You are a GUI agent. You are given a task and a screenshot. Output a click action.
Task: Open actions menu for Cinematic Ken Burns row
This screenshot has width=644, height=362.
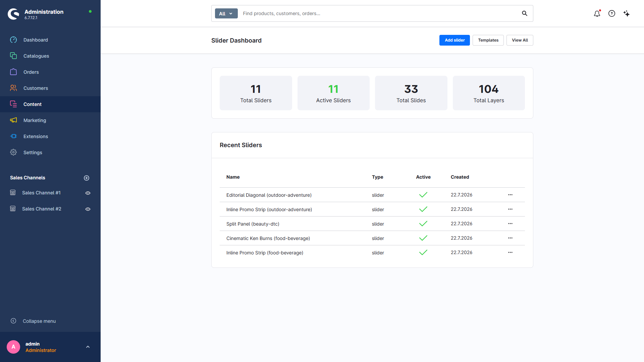[510, 238]
